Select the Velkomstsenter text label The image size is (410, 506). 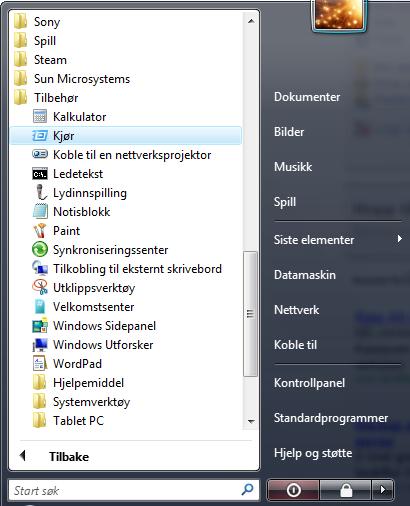pos(94,307)
